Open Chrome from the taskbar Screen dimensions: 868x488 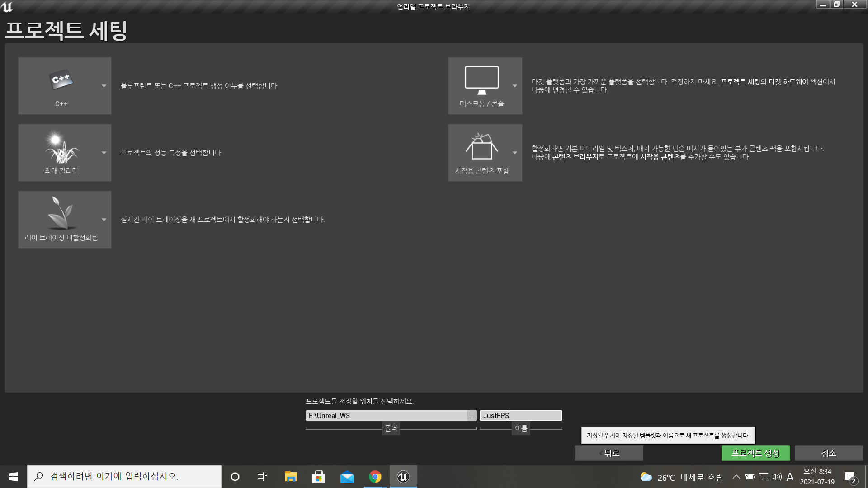pos(375,477)
